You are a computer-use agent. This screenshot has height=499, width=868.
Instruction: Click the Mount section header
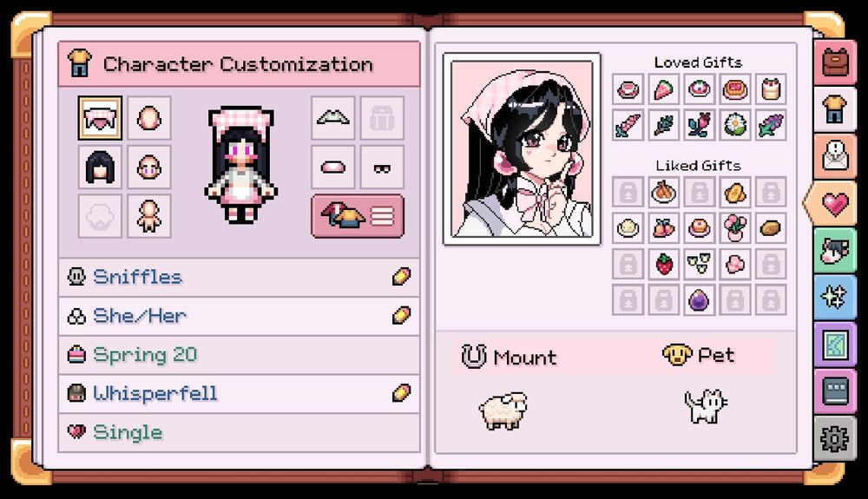point(510,357)
